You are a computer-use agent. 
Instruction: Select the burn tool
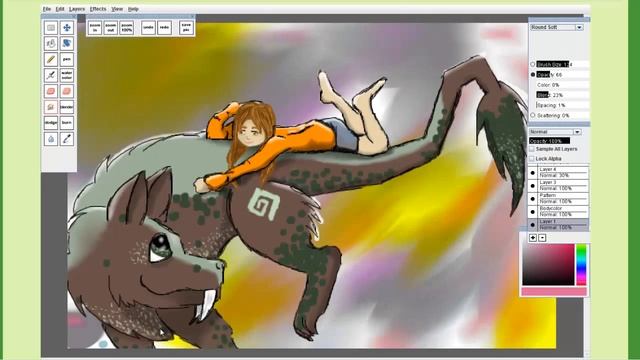pos(67,123)
